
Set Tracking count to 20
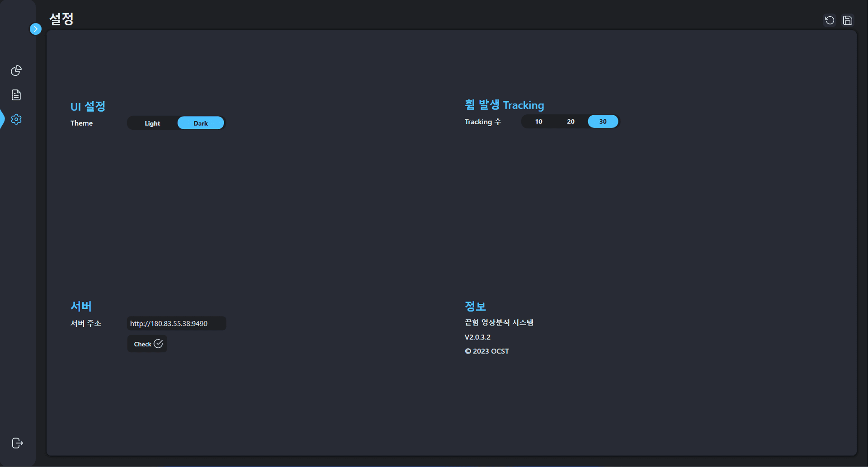point(571,122)
